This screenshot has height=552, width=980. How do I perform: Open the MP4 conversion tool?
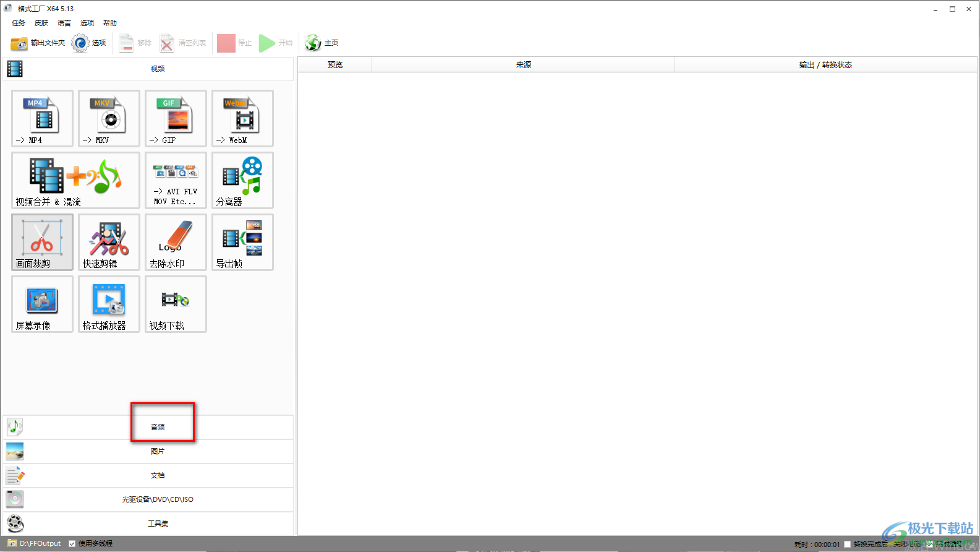click(42, 118)
